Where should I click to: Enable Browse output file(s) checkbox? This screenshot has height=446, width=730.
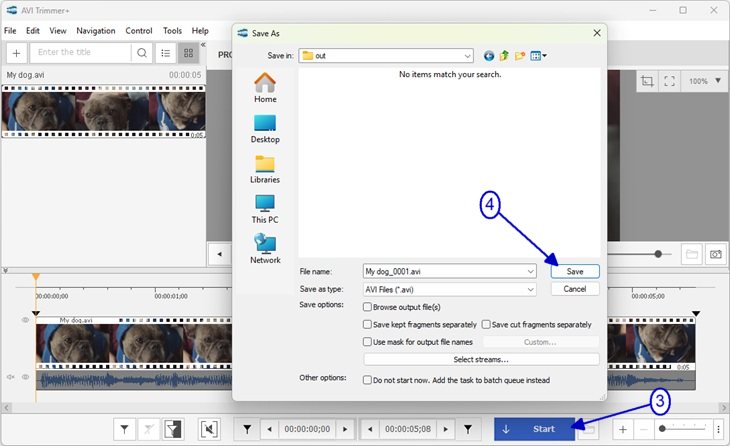coord(367,307)
